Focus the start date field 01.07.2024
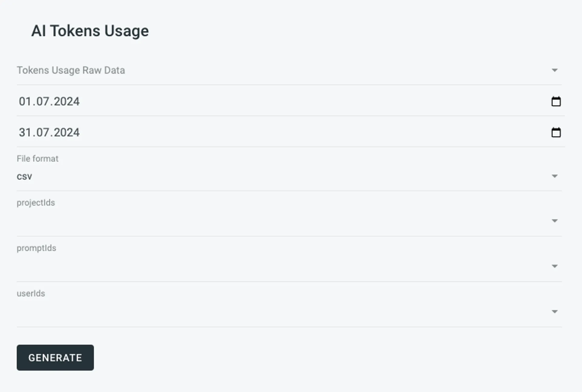Image resolution: width=582 pixels, height=392 pixels. 290,101
